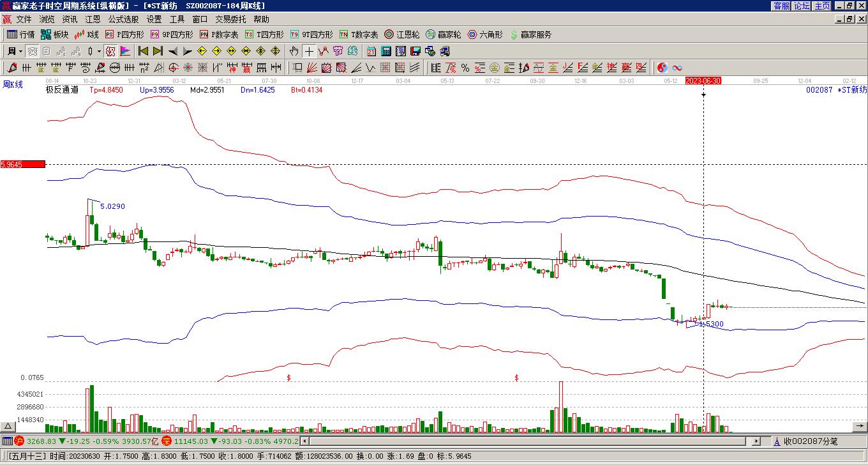
Task: Open the P四方形 tool
Action: pos(124,34)
